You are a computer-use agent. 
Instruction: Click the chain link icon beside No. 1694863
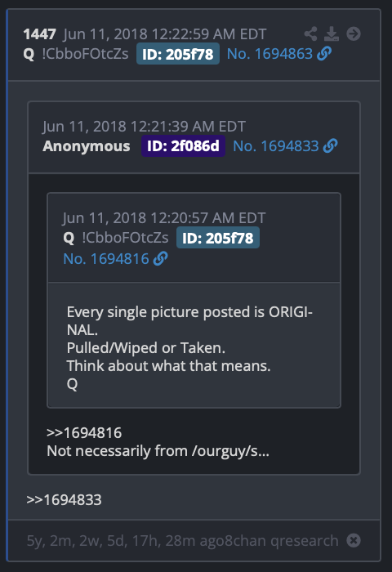(x=324, y=54)
